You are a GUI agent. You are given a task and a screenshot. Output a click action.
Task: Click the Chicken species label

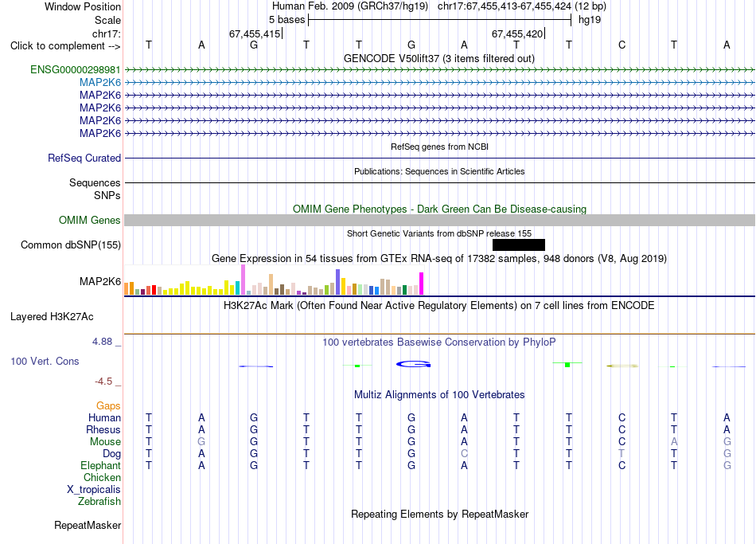102,477
